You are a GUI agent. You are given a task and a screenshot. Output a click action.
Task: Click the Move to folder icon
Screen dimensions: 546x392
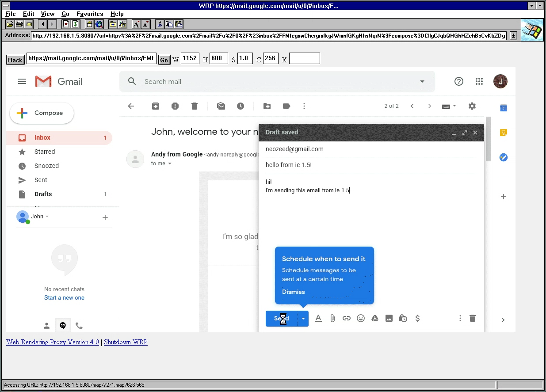click(x=267, y=106)
